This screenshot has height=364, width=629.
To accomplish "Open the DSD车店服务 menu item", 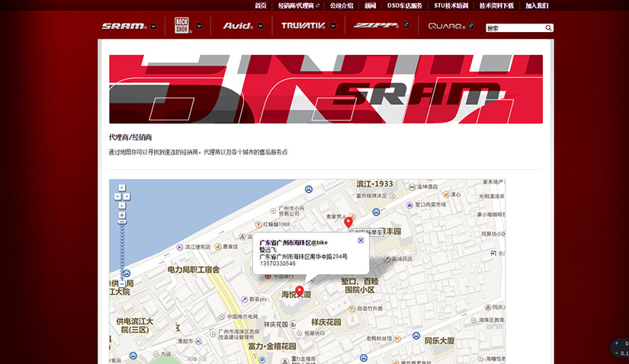I will [404, 5].
